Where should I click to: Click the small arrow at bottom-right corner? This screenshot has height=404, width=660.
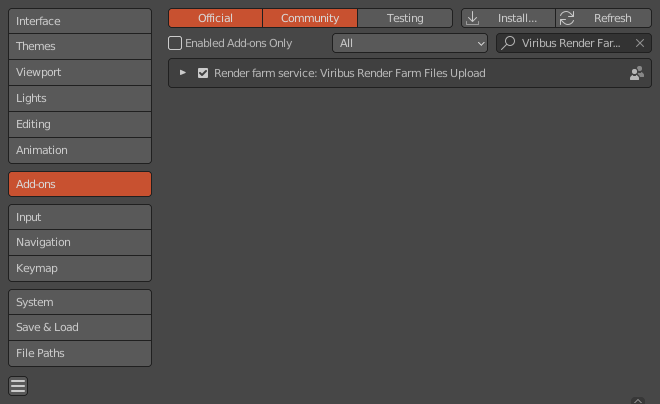[x=637, y=399]
